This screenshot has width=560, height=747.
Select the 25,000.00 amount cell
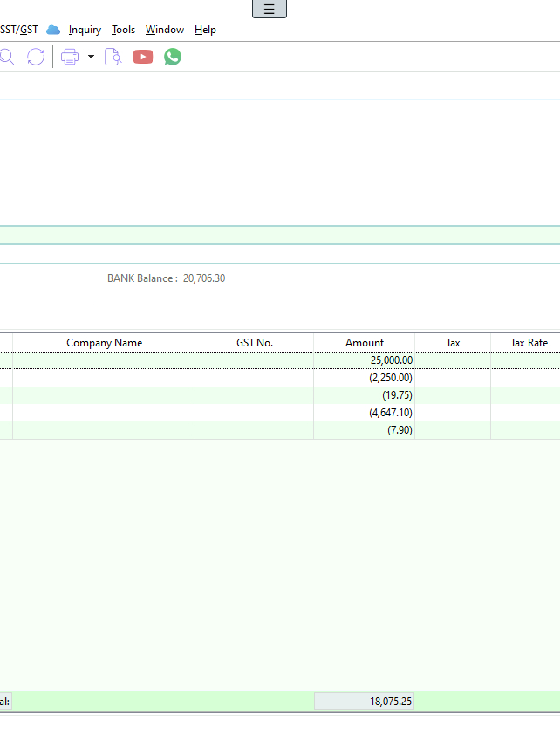point(364,360)
